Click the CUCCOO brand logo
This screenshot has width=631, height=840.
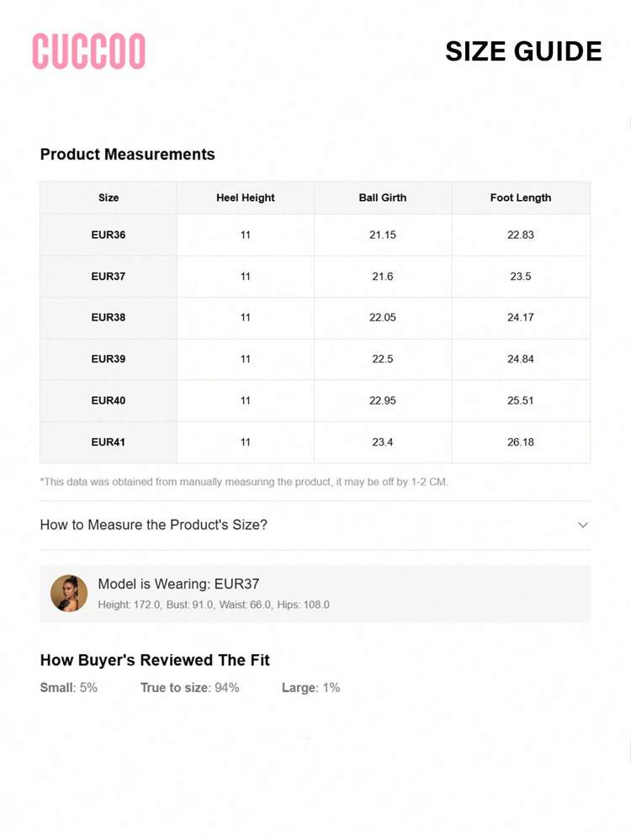(88, 51)
